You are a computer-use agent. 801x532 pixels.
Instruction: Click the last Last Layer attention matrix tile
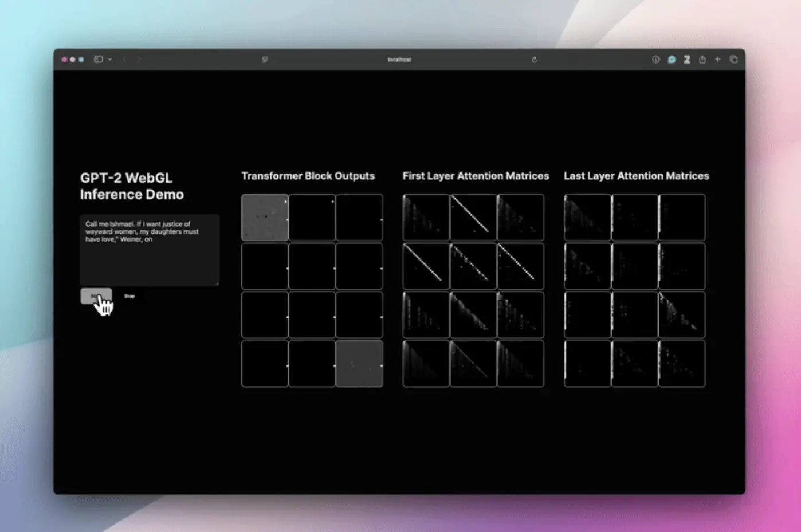click(x=682, y=364)
